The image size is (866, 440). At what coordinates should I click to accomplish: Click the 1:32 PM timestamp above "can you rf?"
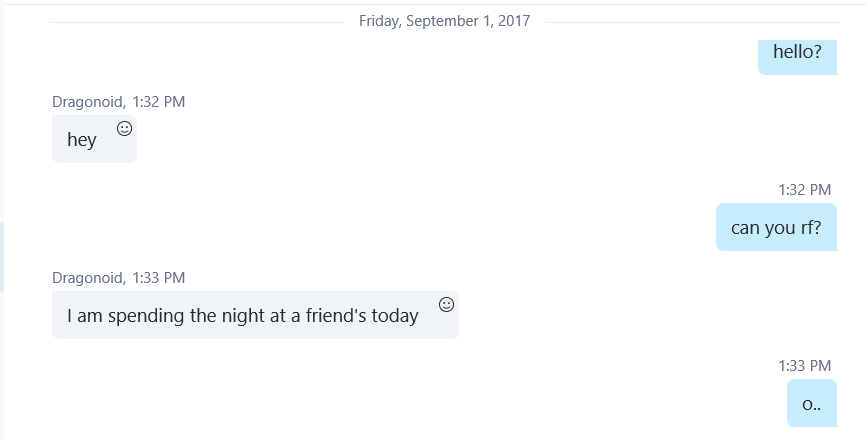click(x=805, y=189)
